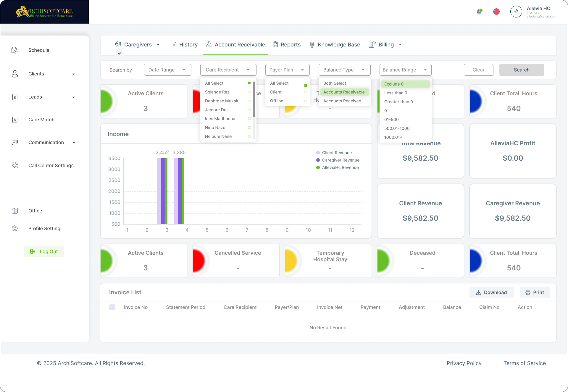Click the US flag language icon
The width and height of the screenshot is (568, 392).
pyautogui.click(x=496, y=12)
